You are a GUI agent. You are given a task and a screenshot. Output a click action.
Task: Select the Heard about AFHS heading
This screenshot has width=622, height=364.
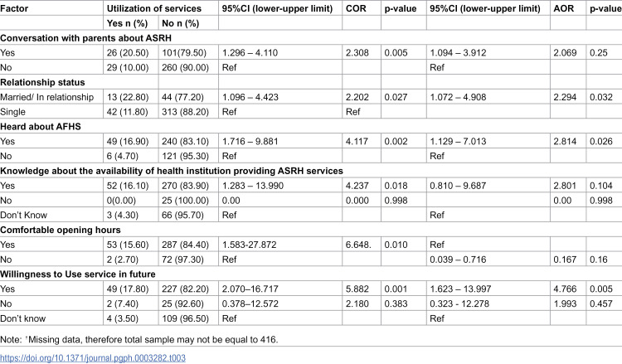point(41,127)
